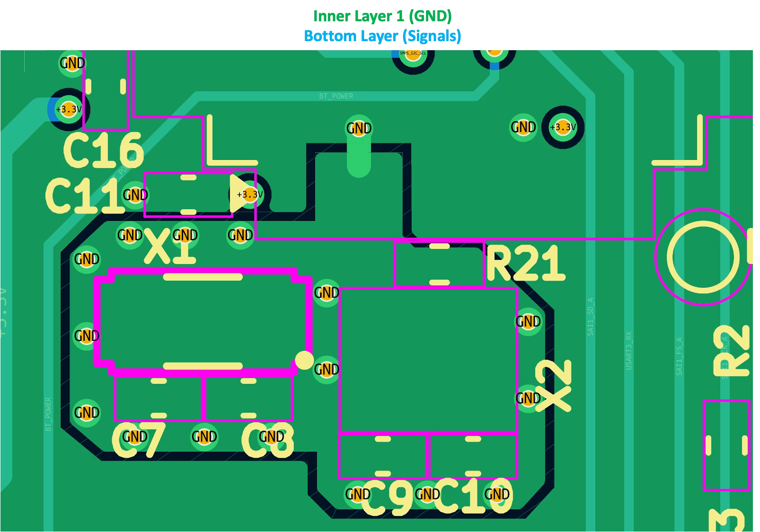Select the X1 crystal footprint outline
Viewport: 760px width, 532px height.
tap(203, 322)
